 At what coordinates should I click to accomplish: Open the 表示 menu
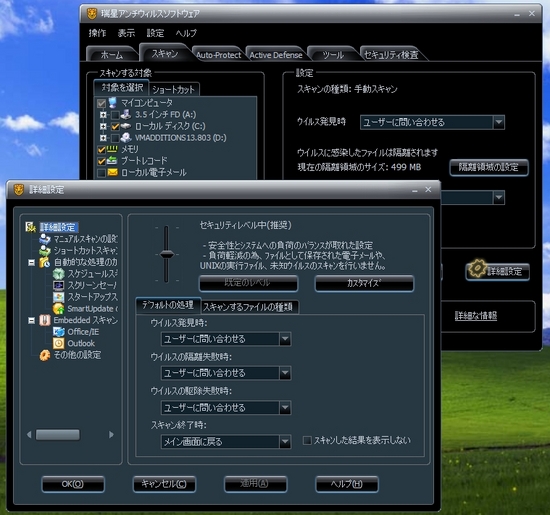[126, 33]
